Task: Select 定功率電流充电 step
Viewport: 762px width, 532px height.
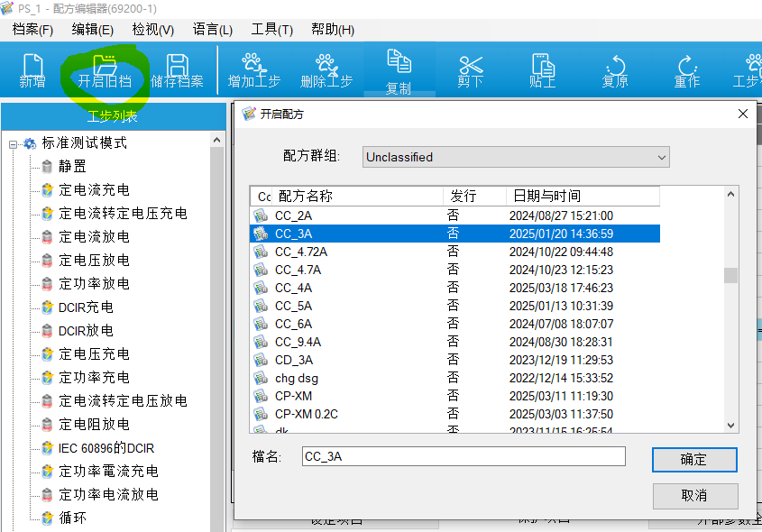Action: coord(108,471)
